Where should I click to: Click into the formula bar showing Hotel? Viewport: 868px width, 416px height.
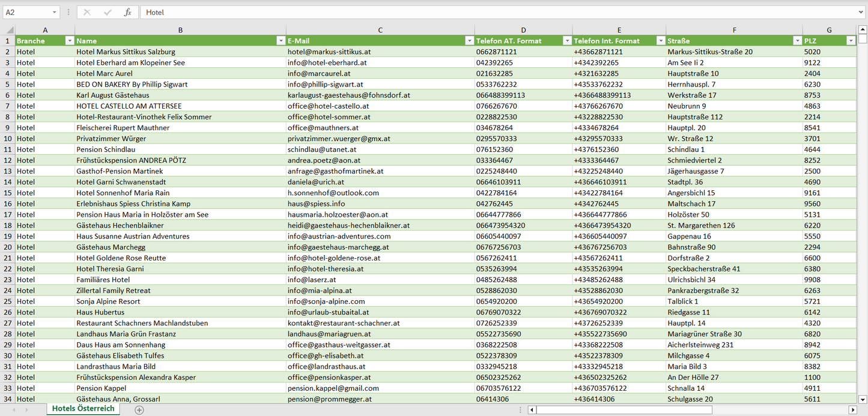[x=481, y=12]
